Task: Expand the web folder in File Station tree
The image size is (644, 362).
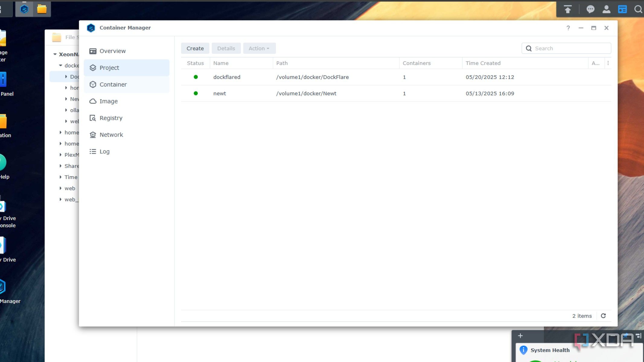Action: (60, 188)
